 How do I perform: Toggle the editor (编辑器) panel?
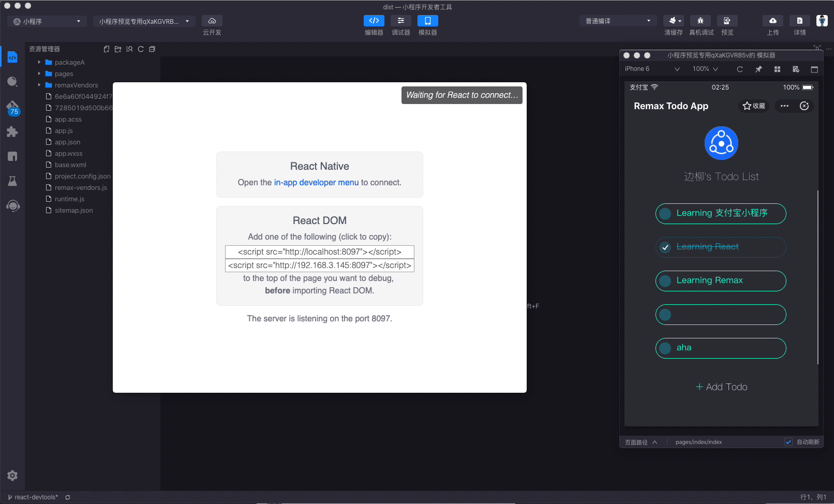click(x=374, y=21)
